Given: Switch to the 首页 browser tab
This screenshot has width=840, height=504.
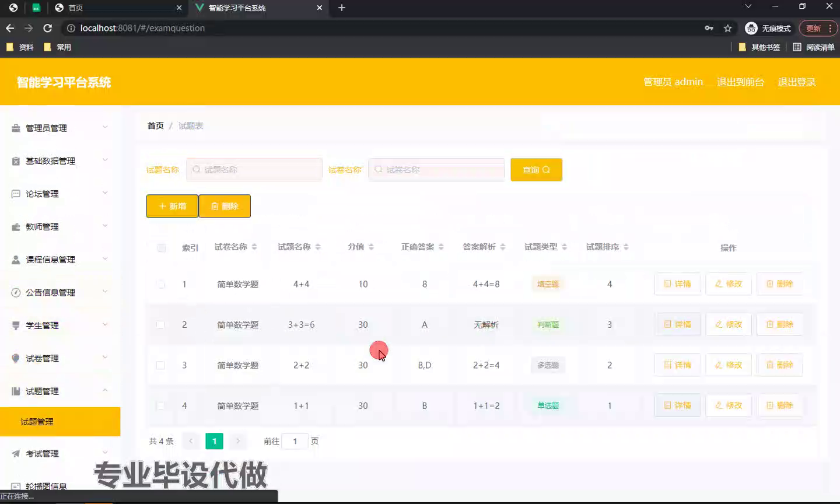Looking at the screenshot, I should (118, 8).
